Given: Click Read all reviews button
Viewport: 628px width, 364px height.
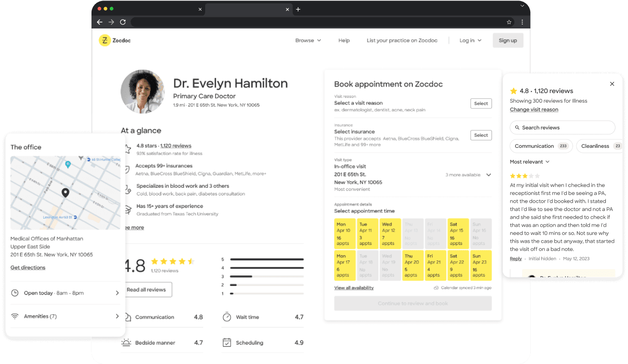Looking at the screenshot, I should [146, 290].
